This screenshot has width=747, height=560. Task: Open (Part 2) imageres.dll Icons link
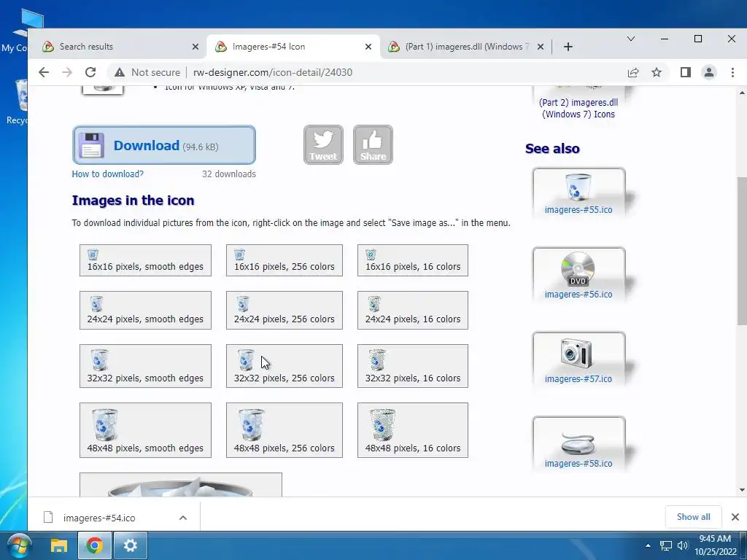coord(578,108)
